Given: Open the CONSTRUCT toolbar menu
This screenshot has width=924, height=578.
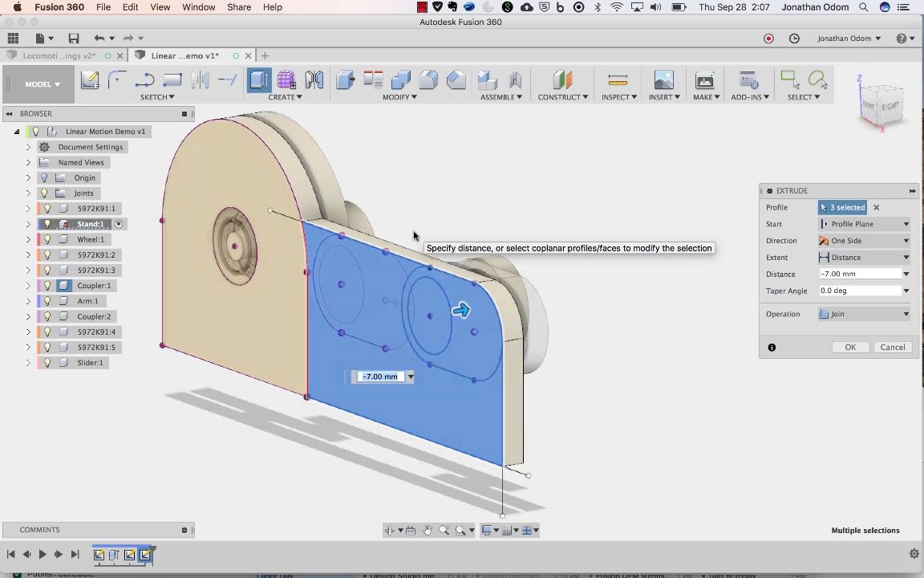Looking at the screenshot, I should [x=563, y=96].
